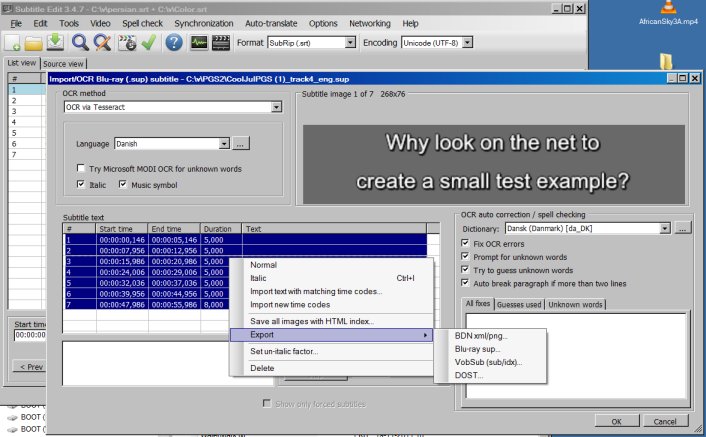
Task: Choose Normal from the context menu
Action: tap(331, 265)
